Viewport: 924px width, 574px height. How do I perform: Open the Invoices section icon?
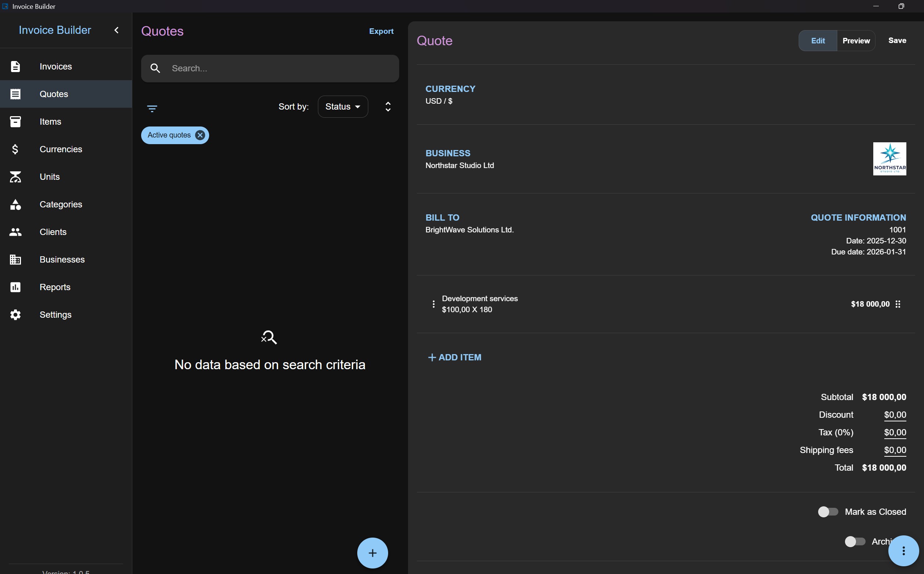pos(15,67)
